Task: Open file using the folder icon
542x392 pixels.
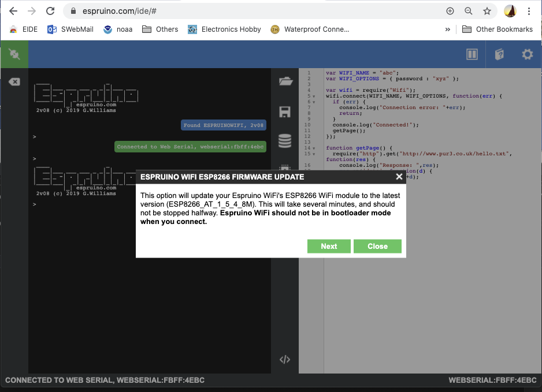Action: (285, 81)
